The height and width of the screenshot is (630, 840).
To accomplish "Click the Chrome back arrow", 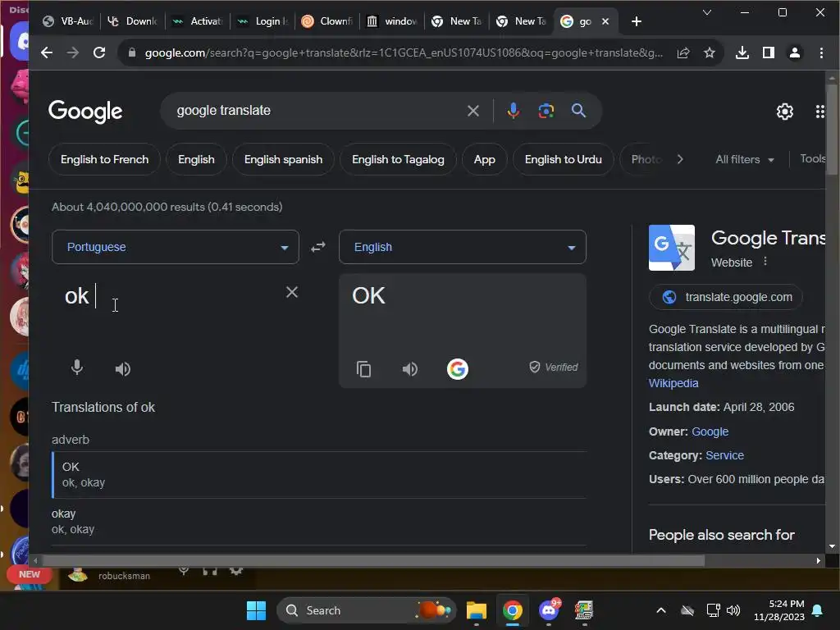I will tap(47, 52).
